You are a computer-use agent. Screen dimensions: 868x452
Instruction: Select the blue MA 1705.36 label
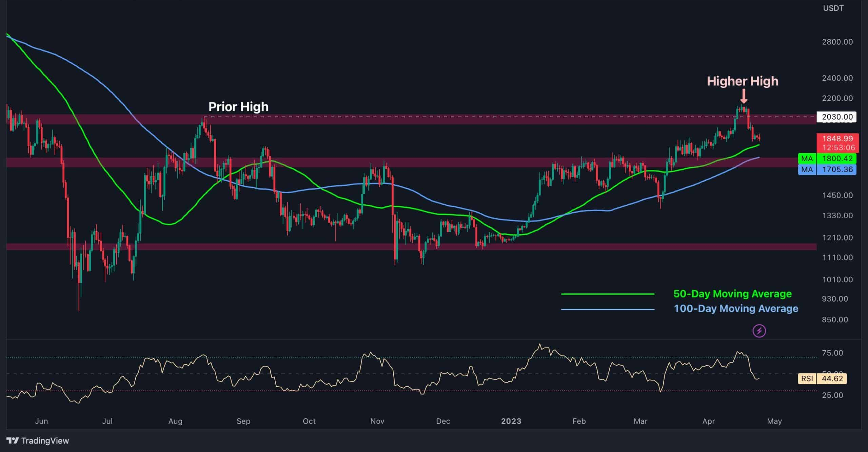pos(827,169)
